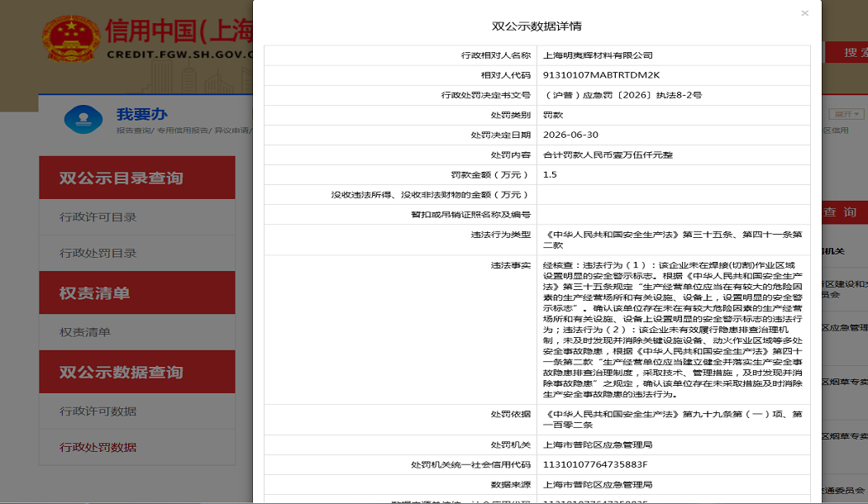The height and width of the screenshot is (504, 868).
Task: Click fine amount value 1.5
Action: pos(550,175)
